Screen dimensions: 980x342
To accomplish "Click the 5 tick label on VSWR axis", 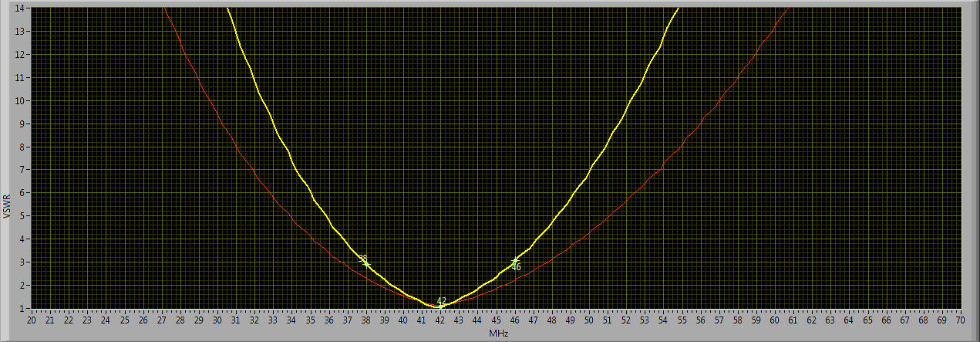I will pos(23,216).
